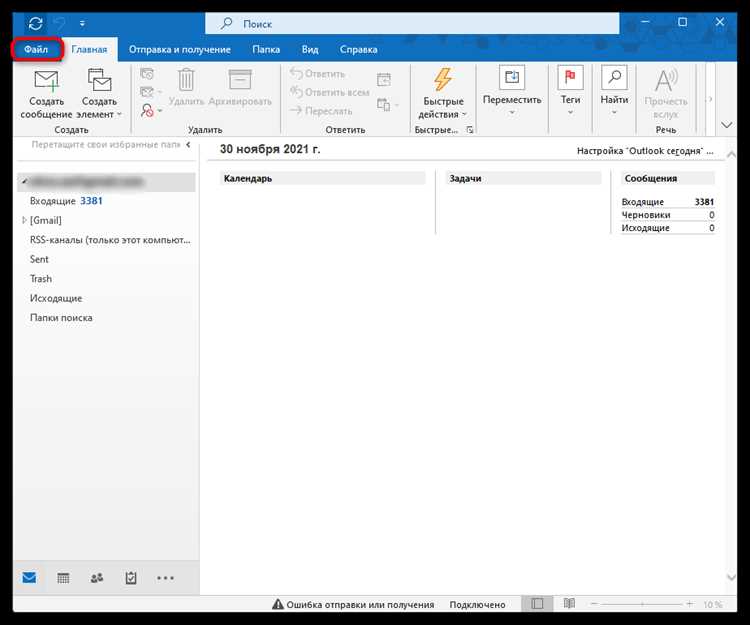Open Черновики link under Сообщения
The image size is (750, 625).
pyautogui.click(x=646, y=215)
